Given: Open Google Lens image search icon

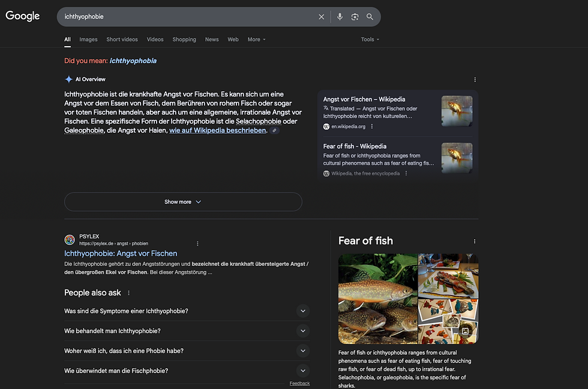Looking at the screenshot, I should pyautogui.click(x=355, y=17).
